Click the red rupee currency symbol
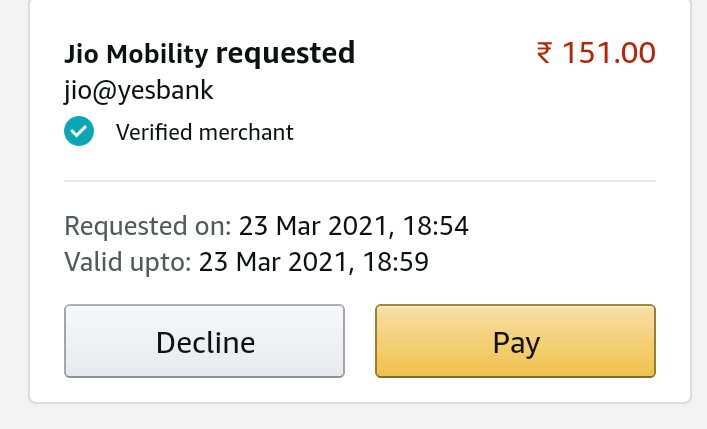The image size is (707, 429). click(x=545, y=53)
